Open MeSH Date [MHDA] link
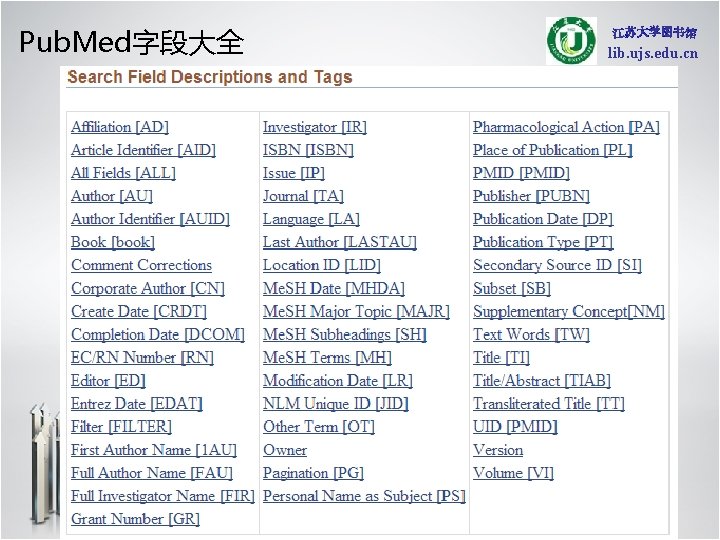The image size is (720, 540). point(334,288)
